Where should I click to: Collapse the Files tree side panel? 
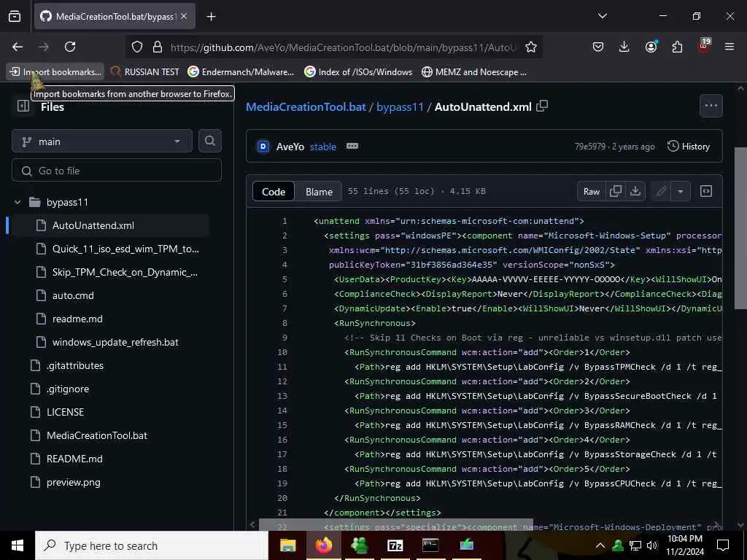pyautogui.click(x=23, y=106)
